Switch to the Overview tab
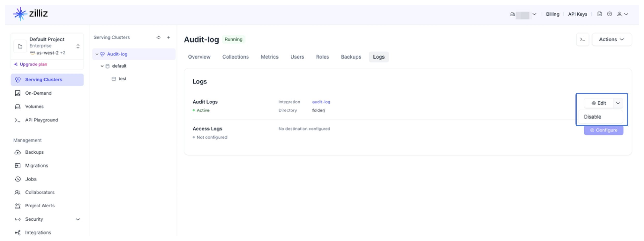Screen dimensions: 644x241 (199, 57)
